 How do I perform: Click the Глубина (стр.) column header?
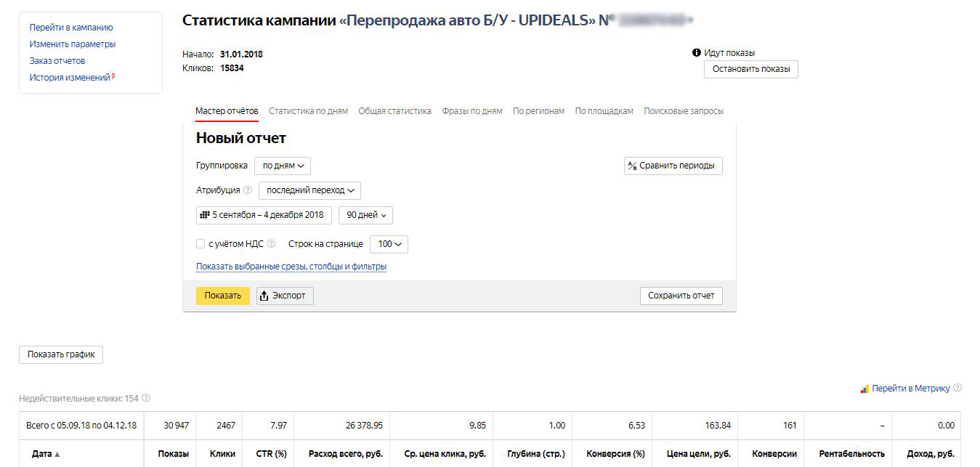[535, 453]
